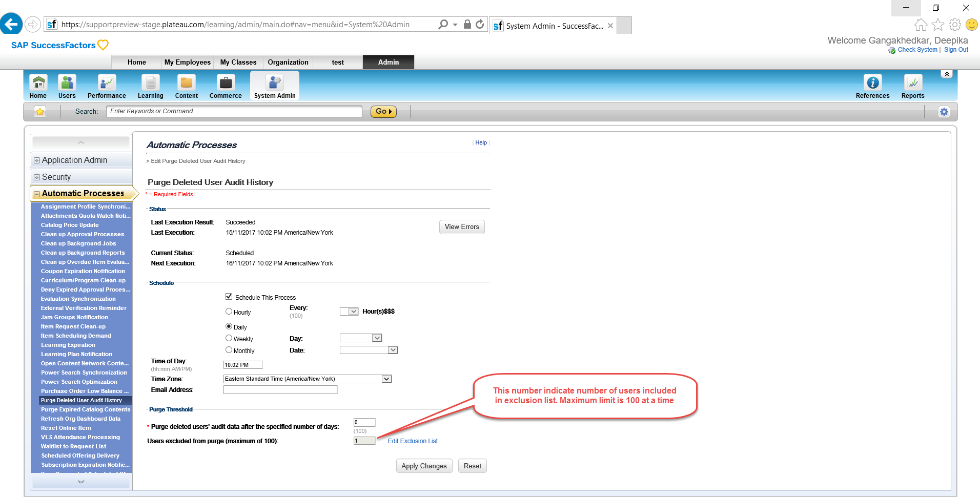Click SAP SuccessFactors logo
Viewport: 980px width, 497px height.
(59, 45)
